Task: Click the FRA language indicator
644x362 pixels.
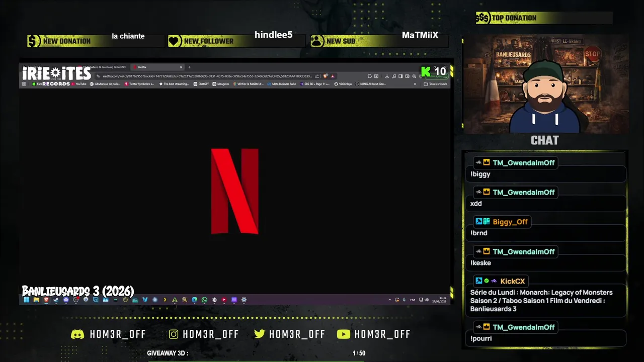Action: (x=413, y=300)
